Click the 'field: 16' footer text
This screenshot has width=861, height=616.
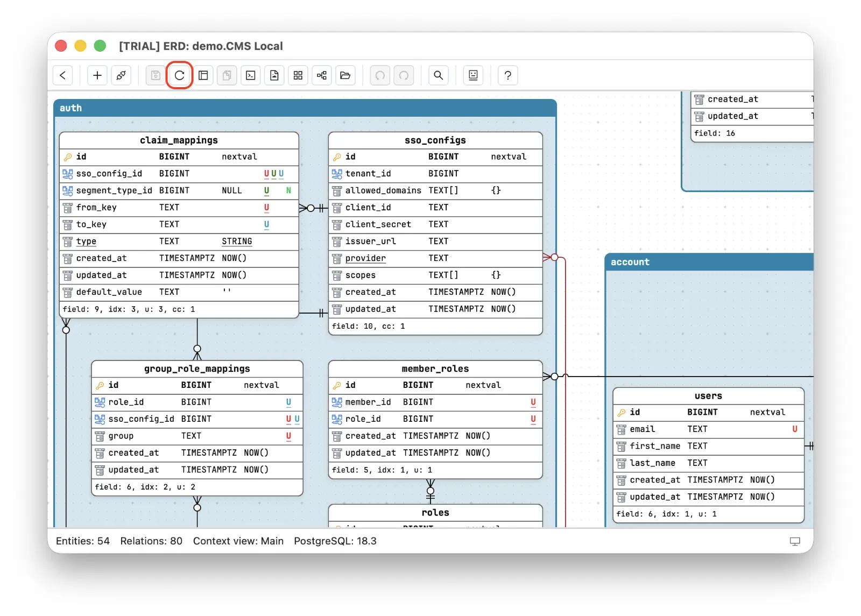[x=715, y=133]
